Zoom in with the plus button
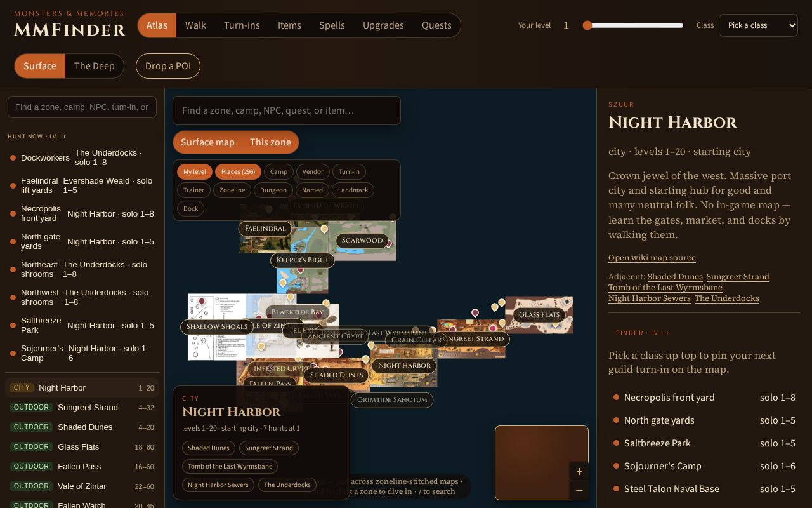812x508 pixels. coord(579,471)
